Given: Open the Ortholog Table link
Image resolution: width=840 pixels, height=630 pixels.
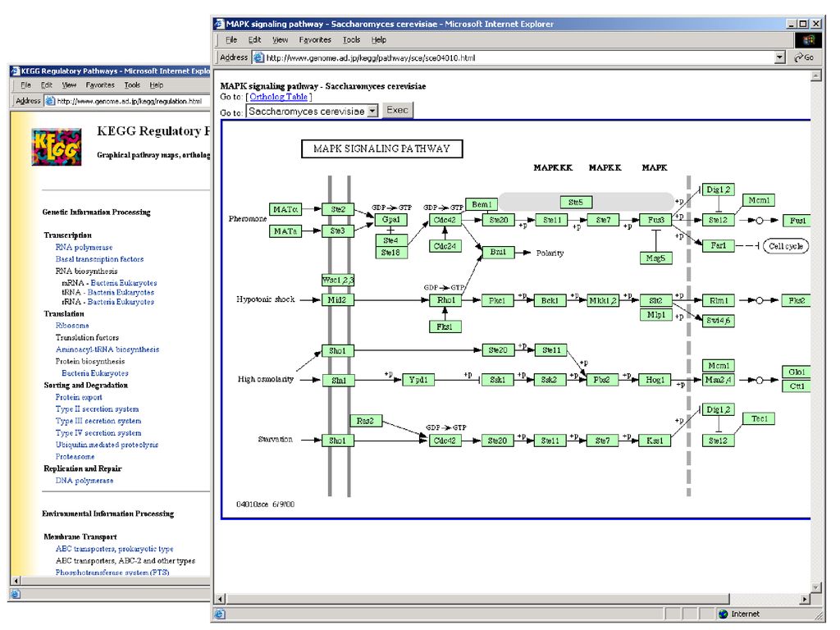Looking at the screenshot, I should point(279,97).
